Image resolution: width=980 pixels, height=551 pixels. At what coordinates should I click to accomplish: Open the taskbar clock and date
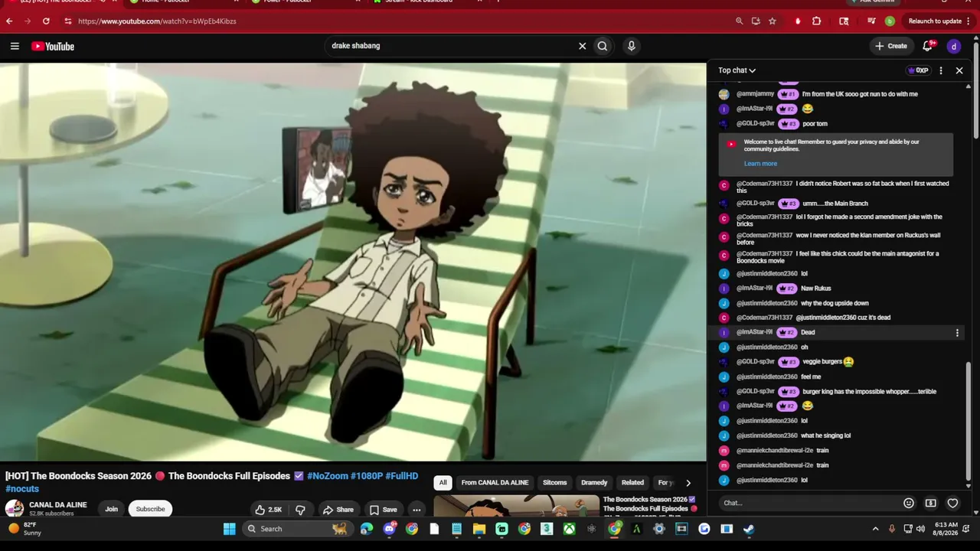point(947,529)
